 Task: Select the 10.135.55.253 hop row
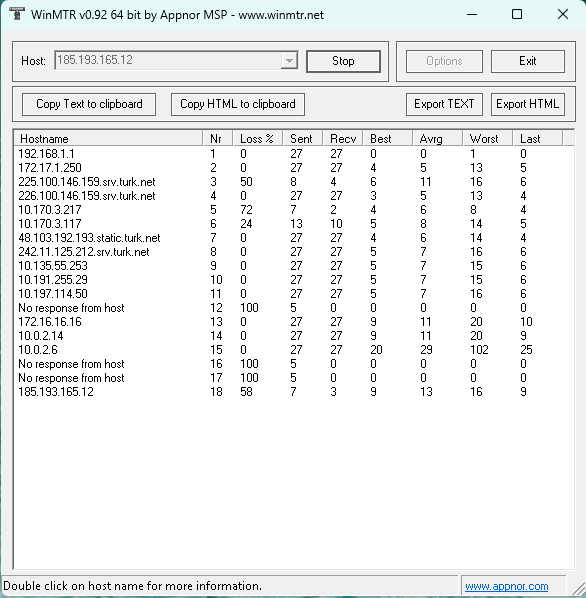coord(294,266)
